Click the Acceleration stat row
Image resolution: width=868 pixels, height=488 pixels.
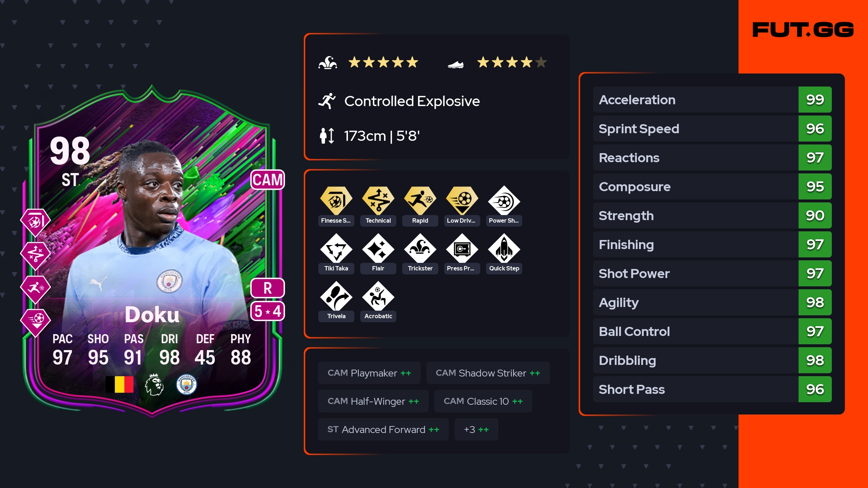coord(712,100)
